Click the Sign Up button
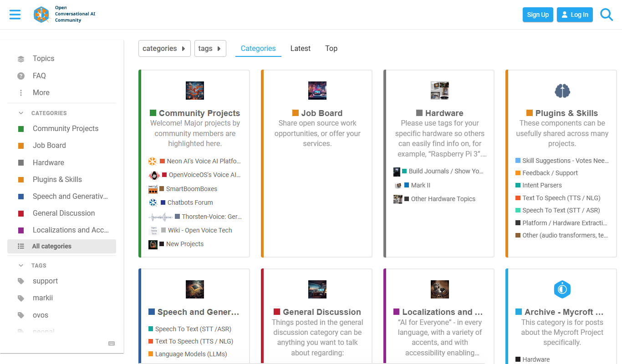Image resolution: width=622 pixels, height=364 pixels. pos(538,15)
